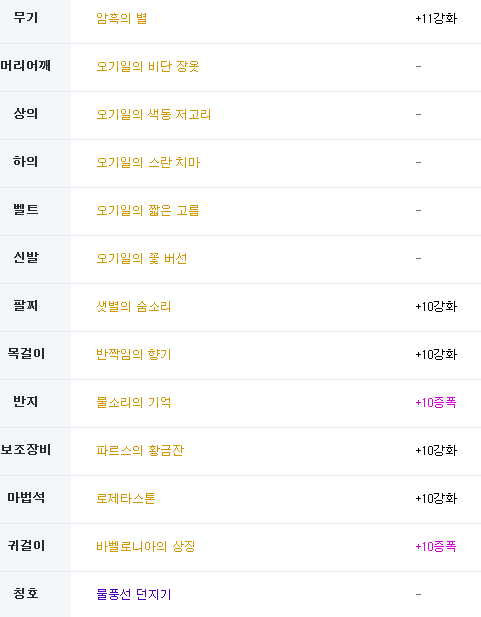Open 로제타스톤 magic stone item link
Screen dimensions: 481x617
[x=126, y=498]
